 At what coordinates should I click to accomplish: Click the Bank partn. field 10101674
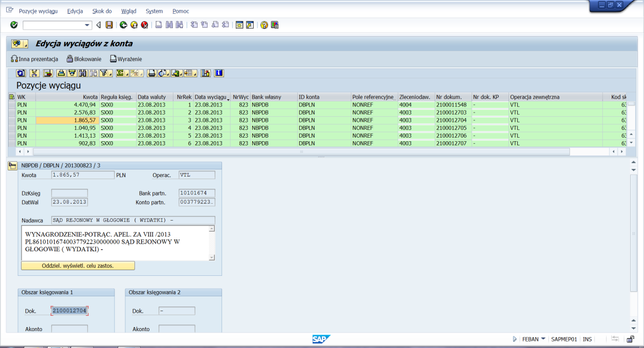pos(197,193)
